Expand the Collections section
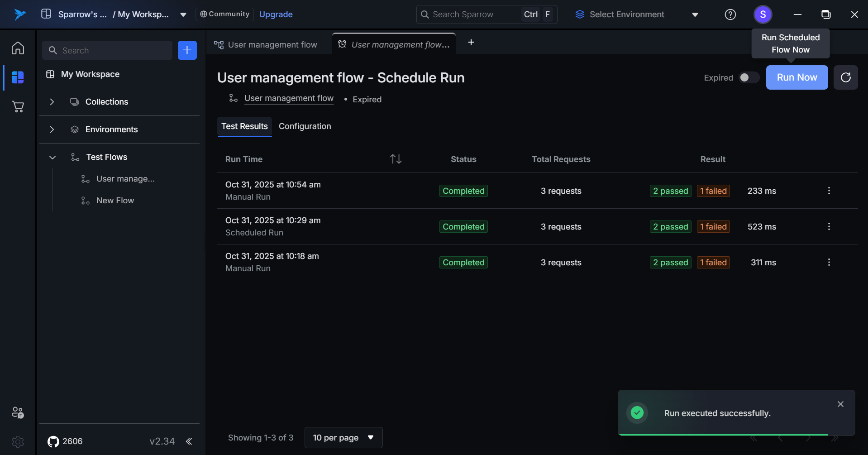Viewport: 868px width, 455px height. point(52,102)
